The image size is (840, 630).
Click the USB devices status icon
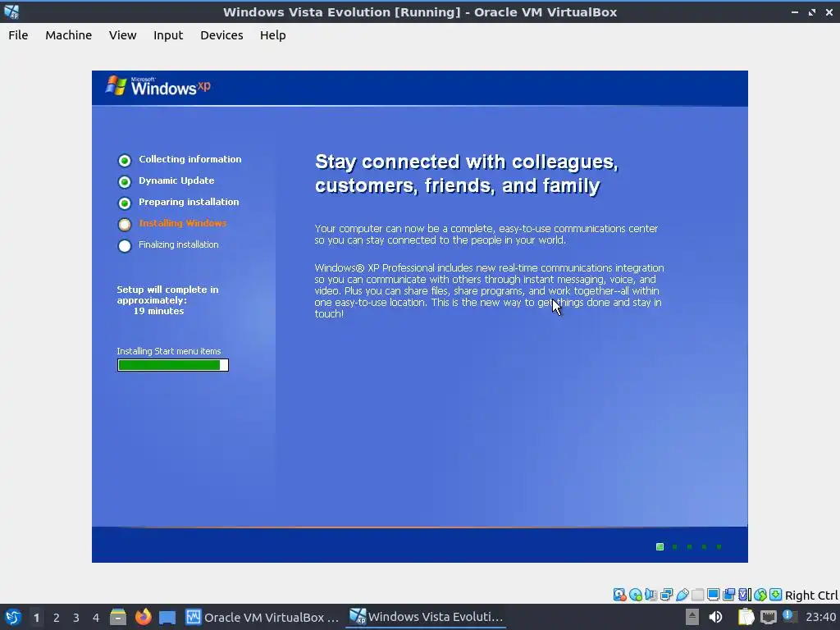[x=682, y=595]
